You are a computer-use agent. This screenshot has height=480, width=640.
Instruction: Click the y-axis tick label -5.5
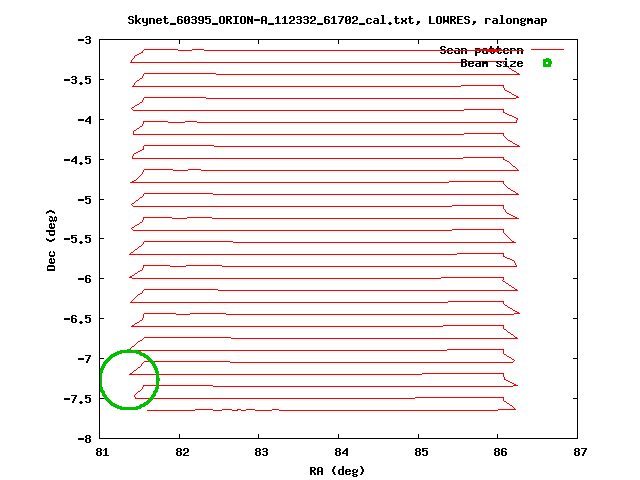point(78,239)
